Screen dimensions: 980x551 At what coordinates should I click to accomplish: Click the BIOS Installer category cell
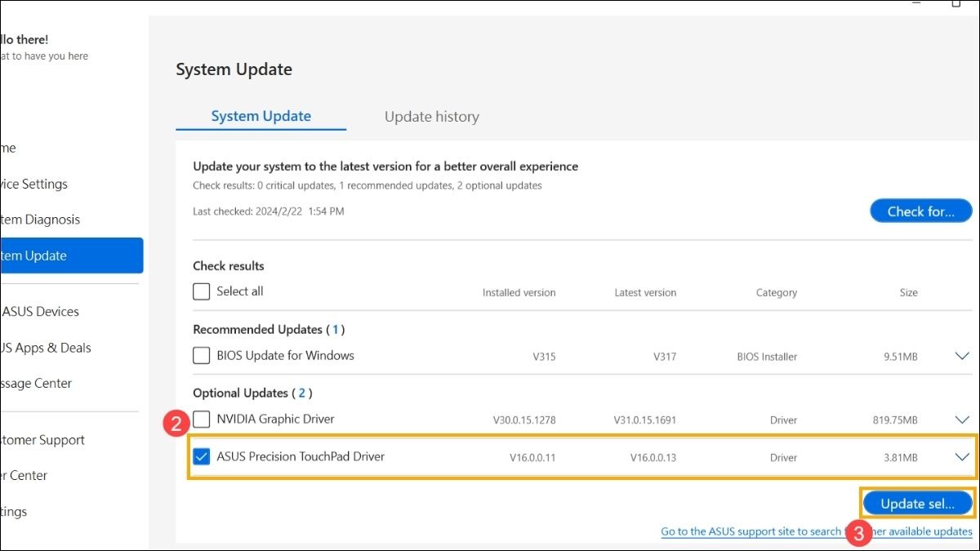point(767,357)
